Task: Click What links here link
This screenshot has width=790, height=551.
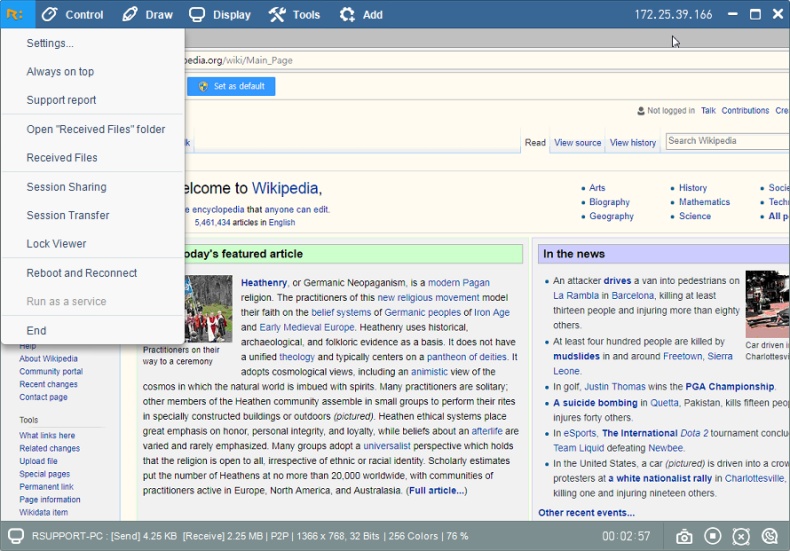Action: tap(47, 436)
